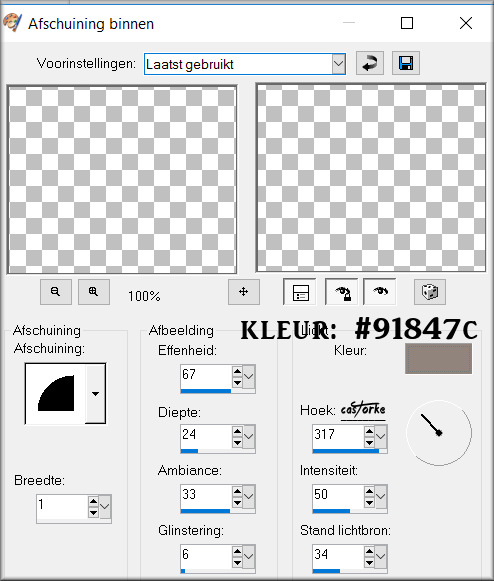
Task: Click into the Glinstering value field
Action: click(x=206, y=554)
